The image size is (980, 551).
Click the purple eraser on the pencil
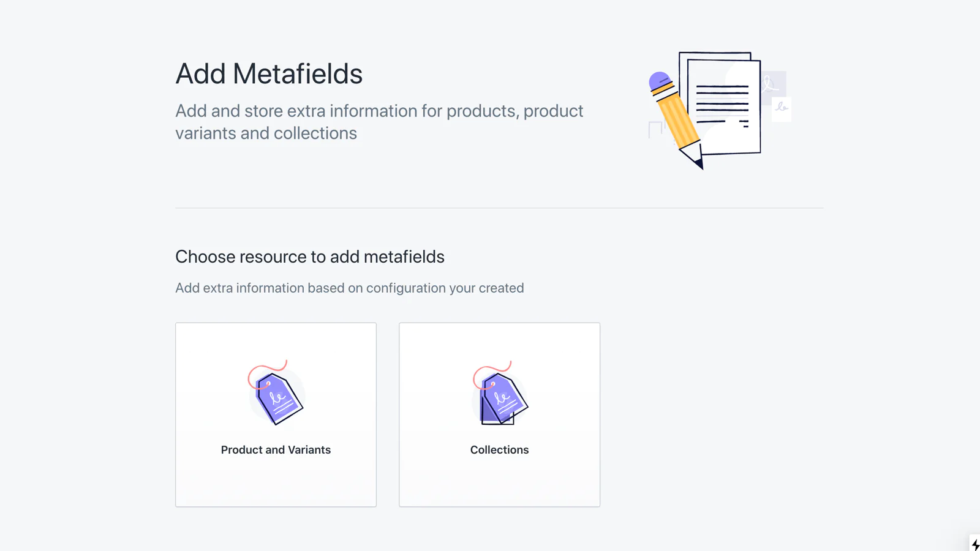click(x=658, y=80)
